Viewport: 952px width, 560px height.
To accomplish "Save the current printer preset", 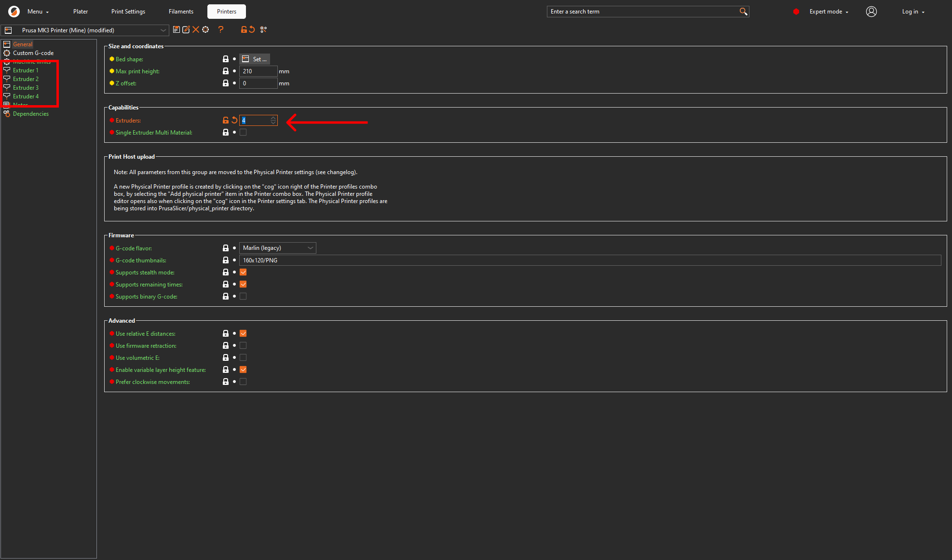I will click(x=177, y=30).
